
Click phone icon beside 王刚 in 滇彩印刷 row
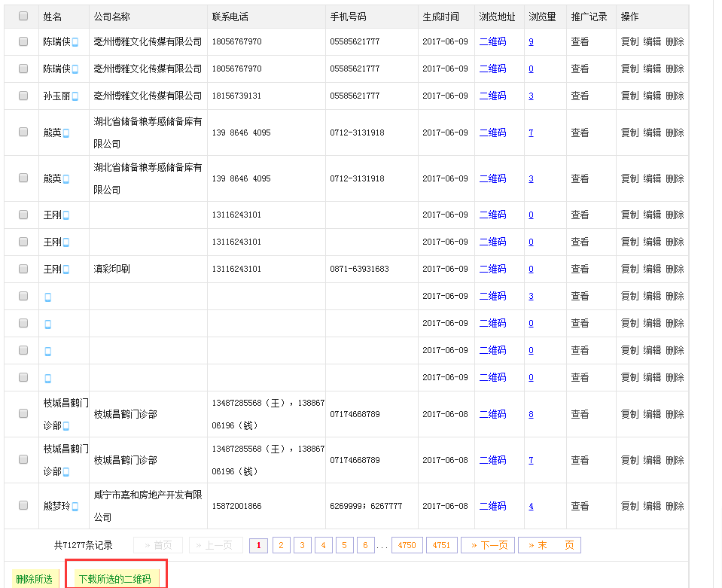click(66, 270)
